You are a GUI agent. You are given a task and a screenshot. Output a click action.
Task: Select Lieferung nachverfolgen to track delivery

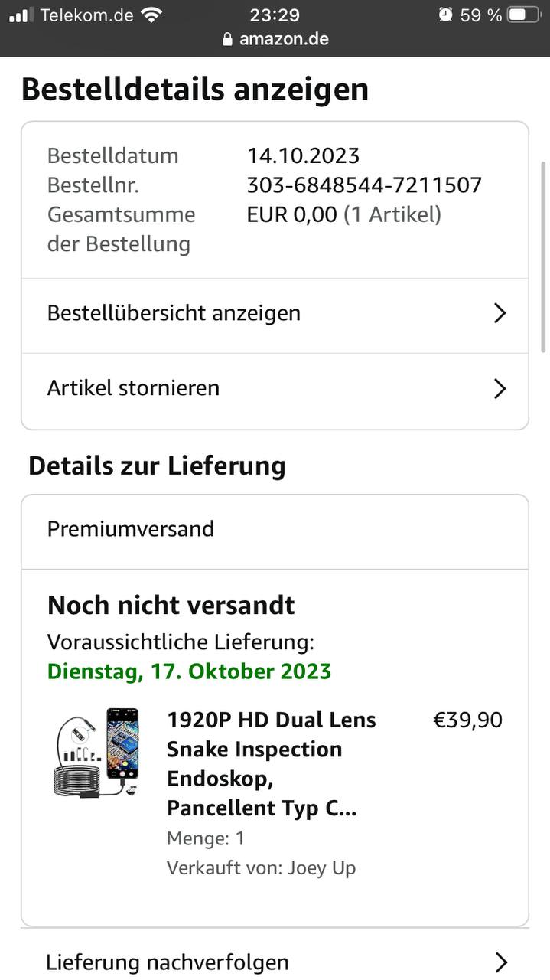pyautogui.click(x=275, y=962)
